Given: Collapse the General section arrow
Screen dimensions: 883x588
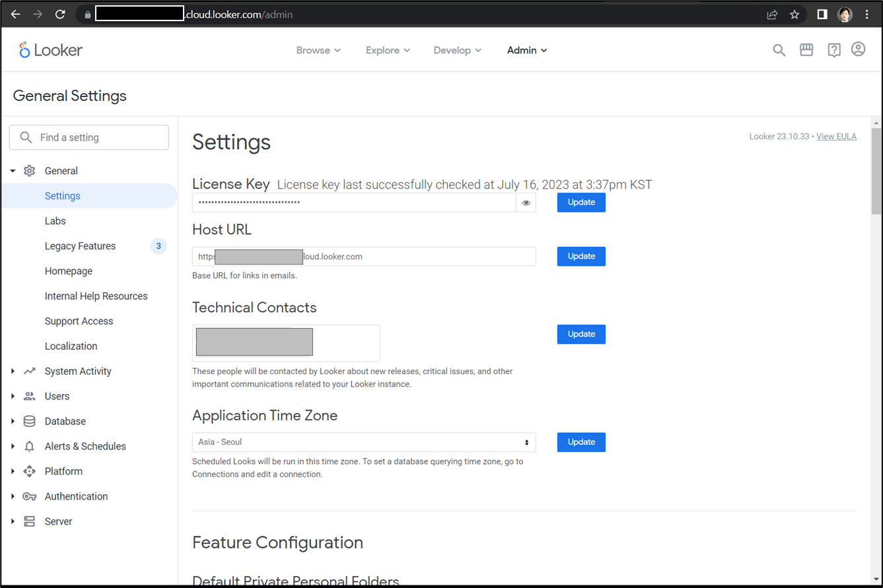Looking at the screenshot, I should (x=13, y=171).
